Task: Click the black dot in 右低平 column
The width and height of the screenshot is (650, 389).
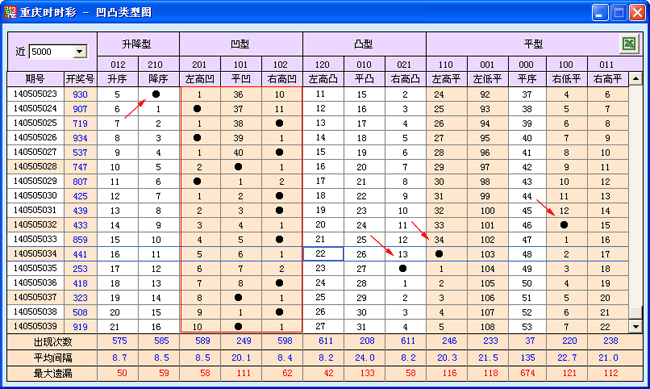Action: pos(564,225)
